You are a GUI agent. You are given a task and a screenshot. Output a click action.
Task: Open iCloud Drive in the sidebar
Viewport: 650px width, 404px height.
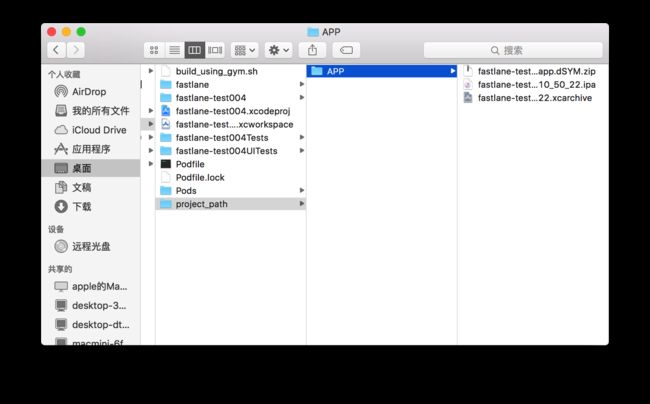(x=91, y=130)
